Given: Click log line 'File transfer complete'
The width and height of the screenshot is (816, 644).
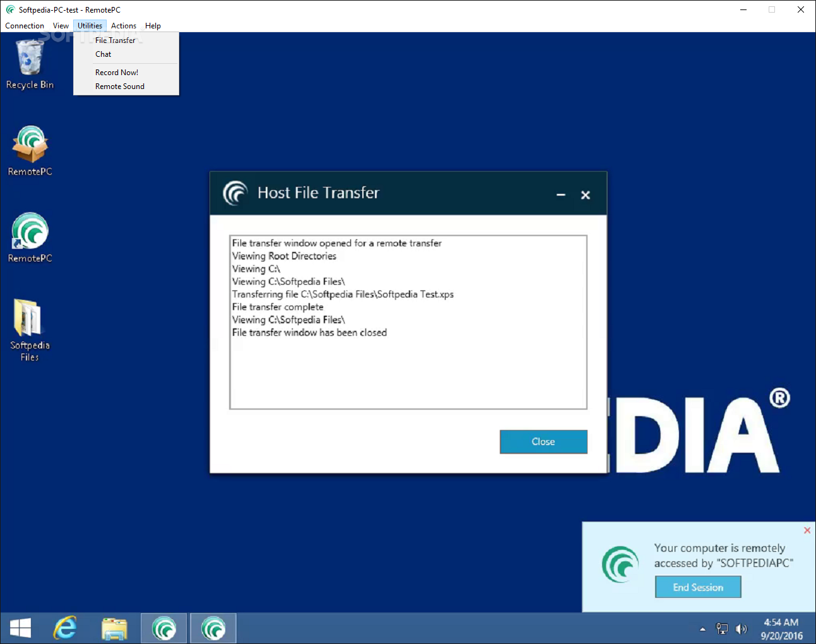Looking at the screenshot, I should click(x=278, y=307).
